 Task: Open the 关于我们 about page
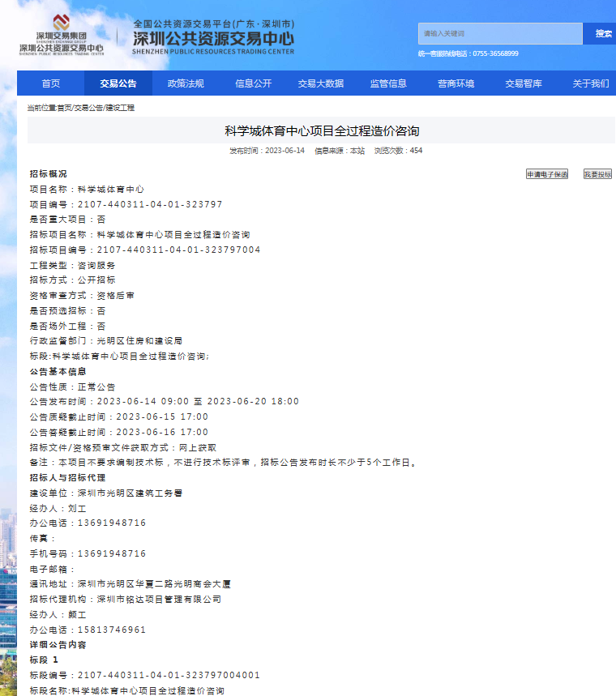tap(590, 83)
